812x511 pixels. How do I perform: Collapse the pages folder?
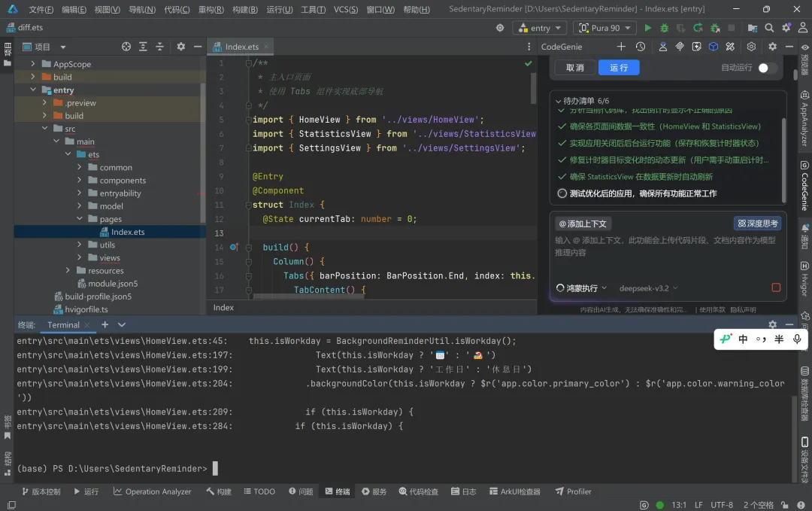[x=79, y=219]
